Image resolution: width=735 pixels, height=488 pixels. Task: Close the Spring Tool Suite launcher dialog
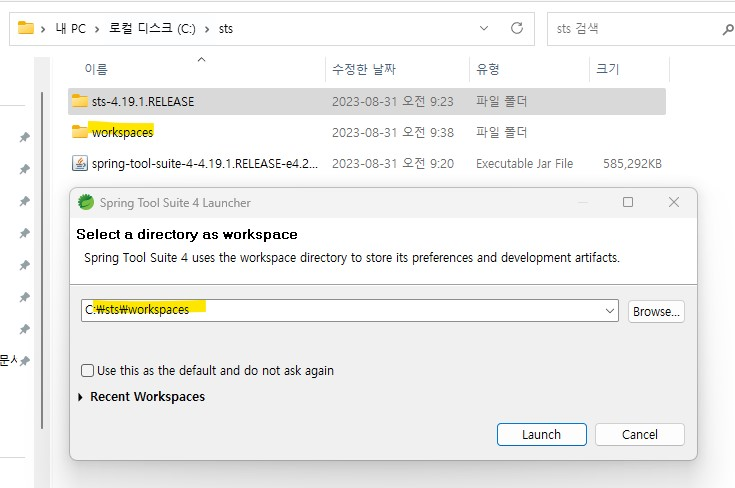tap(674, 202)
